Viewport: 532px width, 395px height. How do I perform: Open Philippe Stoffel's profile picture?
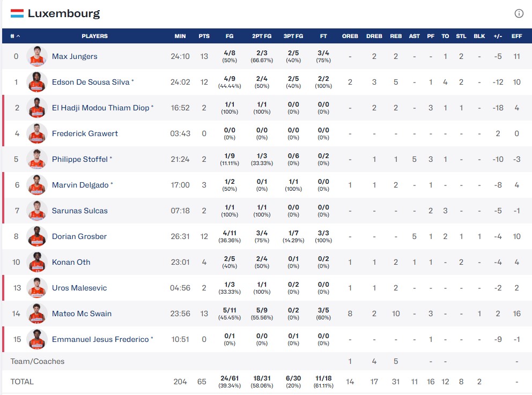coord(36,159)
